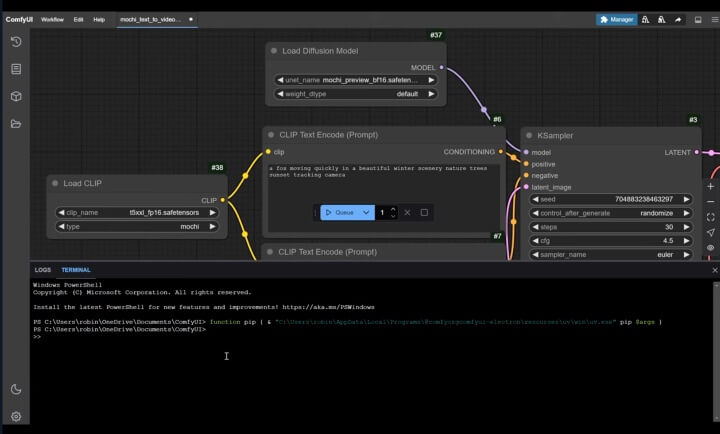
Task: Collapse the Load Diffusion Model node
Action: pyautogui.click(x=274, y=51)
